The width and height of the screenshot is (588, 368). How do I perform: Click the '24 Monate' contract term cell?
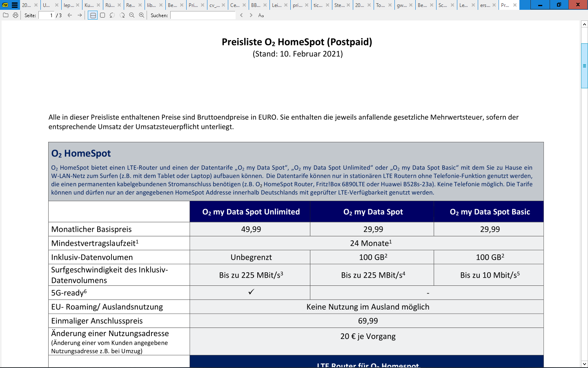367,243
